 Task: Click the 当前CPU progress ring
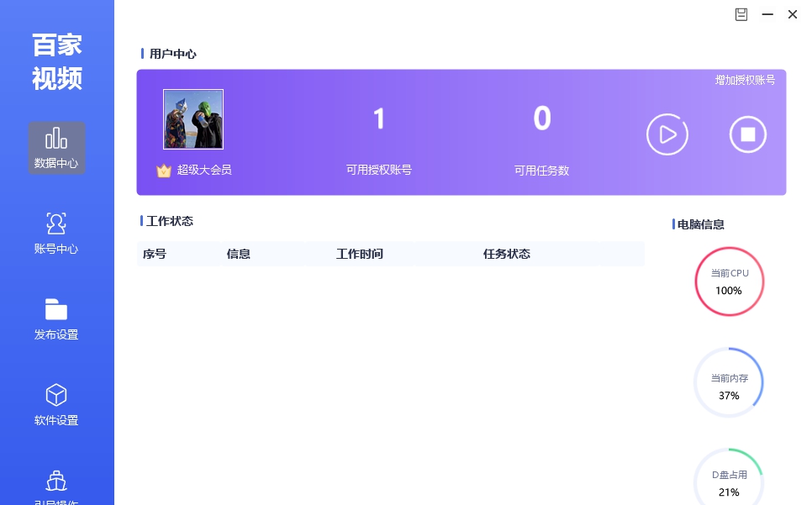tap(729, 281)
